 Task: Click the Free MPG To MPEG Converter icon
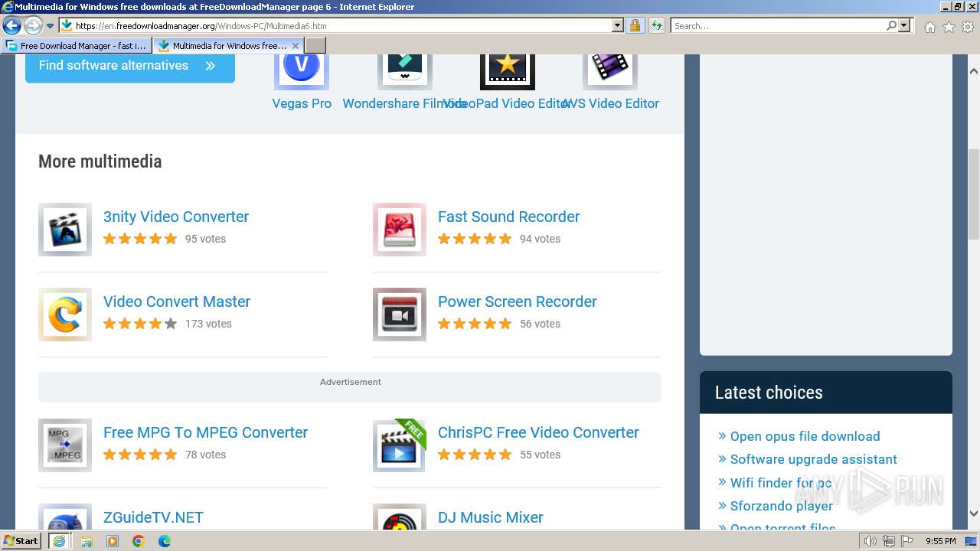65,445
